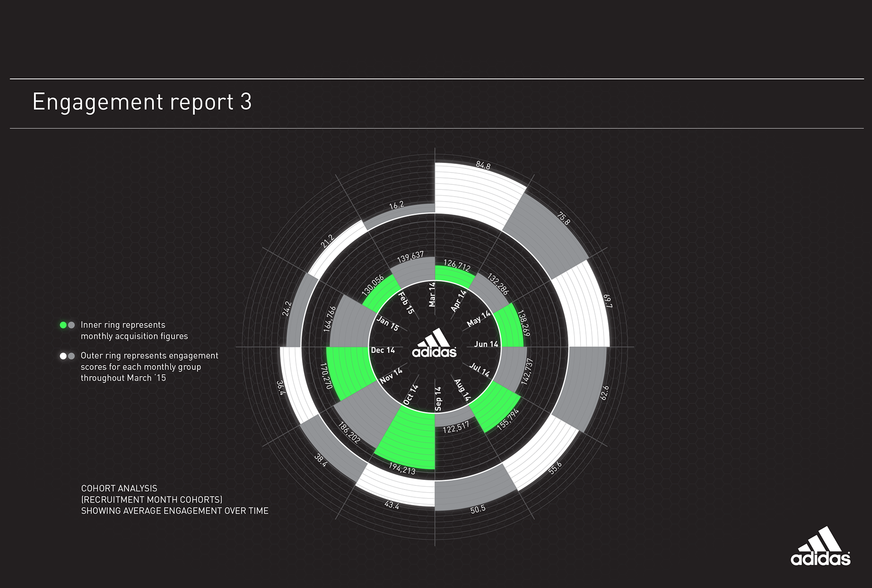Image resolution: width=872 pixels, height=588 pixels.
Task: Select the Jun 14 month label
Action: [486, 344]
